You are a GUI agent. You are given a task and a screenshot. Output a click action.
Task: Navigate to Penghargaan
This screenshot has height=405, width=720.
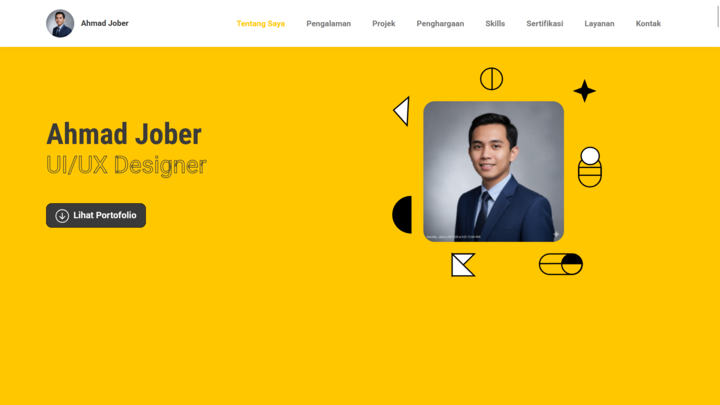tap(440, 23)
